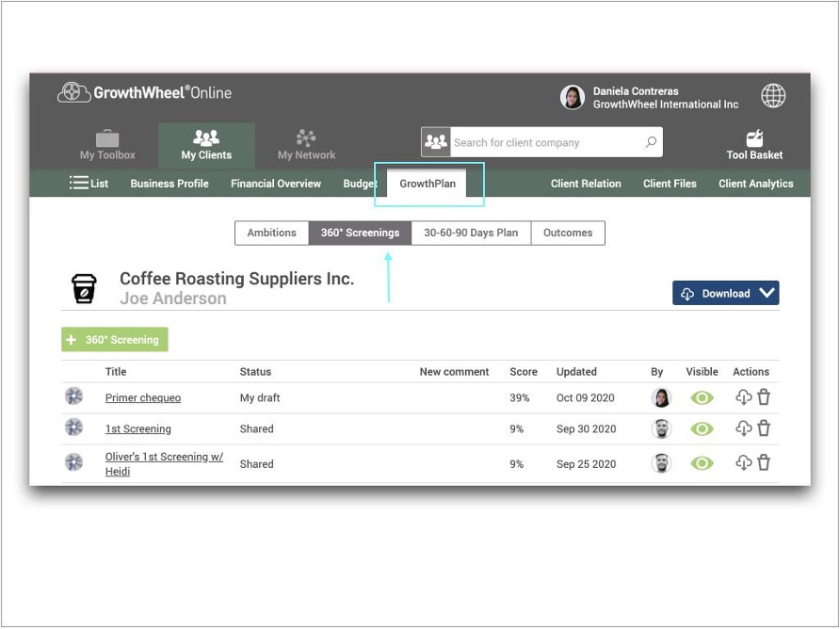This screenshot has height=629, width=840.
Task: Click Joe Anderson client name
Action: [173, 298]
